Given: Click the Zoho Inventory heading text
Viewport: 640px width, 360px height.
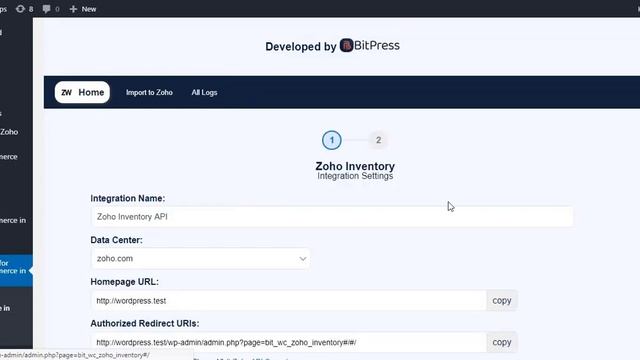Looking at the screenshot, I should click(x=355, y=166).
